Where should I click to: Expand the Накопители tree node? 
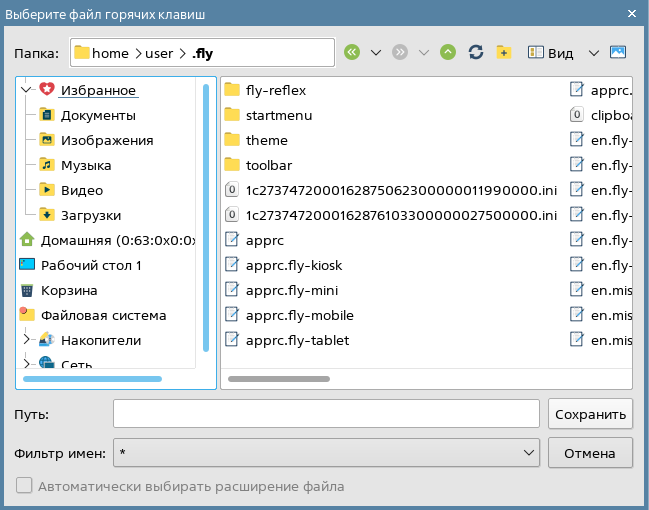tap(26, 340)
